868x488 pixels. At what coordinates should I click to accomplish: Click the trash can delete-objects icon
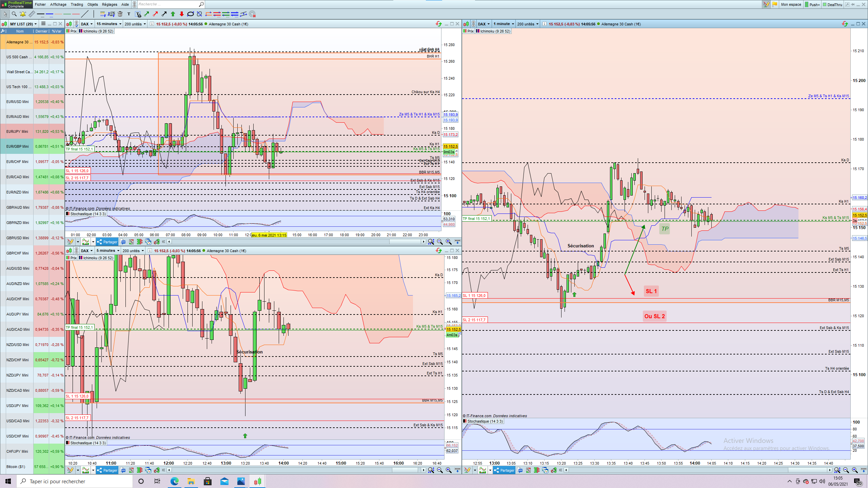120,14
